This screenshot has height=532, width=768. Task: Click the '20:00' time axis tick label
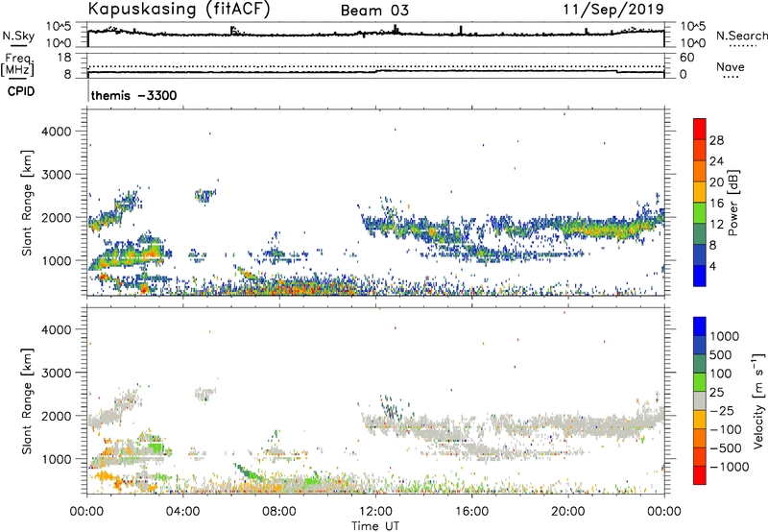pyautogui.click(x=568, y=512)
